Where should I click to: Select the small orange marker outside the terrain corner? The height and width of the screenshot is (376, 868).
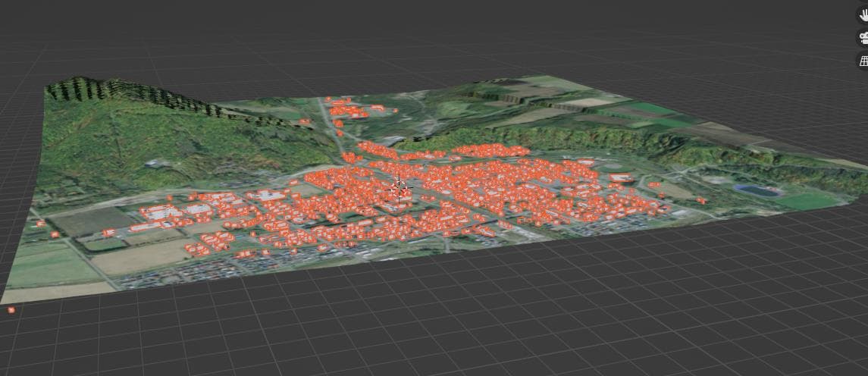click(x=11, y=310)
